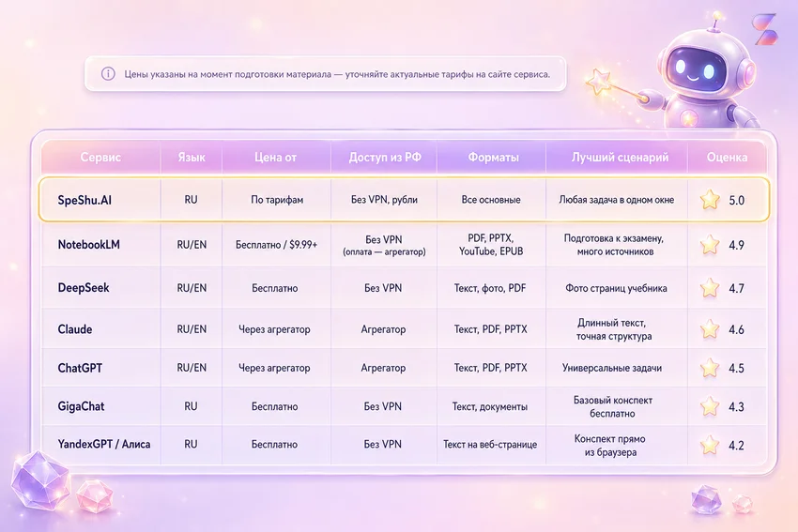Click the star next to DeepSeek's 4.7 rating
Image resolution: width=798 pixels, height=532 pixels.
[710, 288]
